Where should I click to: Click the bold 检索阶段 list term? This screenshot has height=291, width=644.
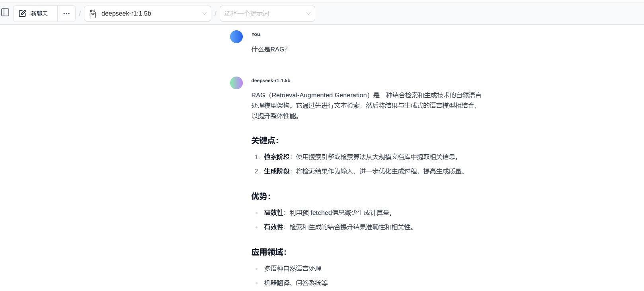277,157
